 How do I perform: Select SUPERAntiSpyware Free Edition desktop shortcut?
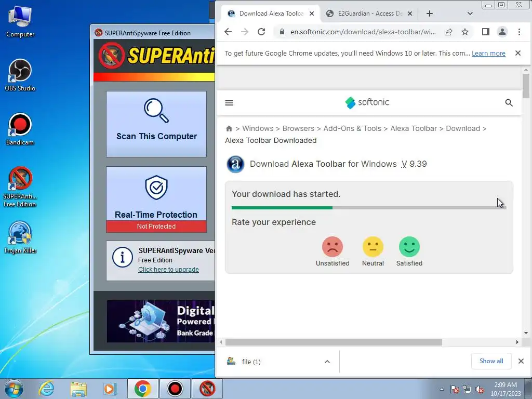click(20, 187)
